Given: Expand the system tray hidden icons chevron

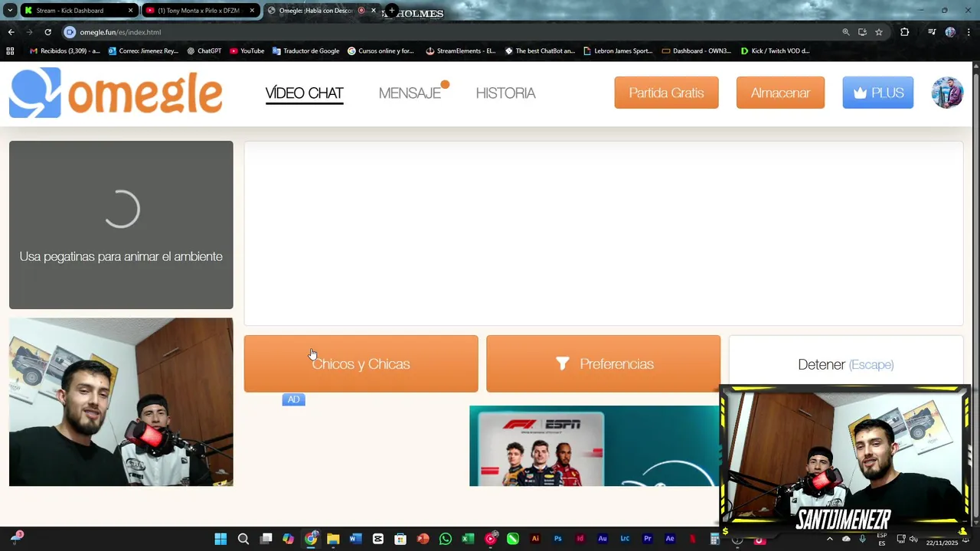Looking at the screenshot, I should pos(829,539).
